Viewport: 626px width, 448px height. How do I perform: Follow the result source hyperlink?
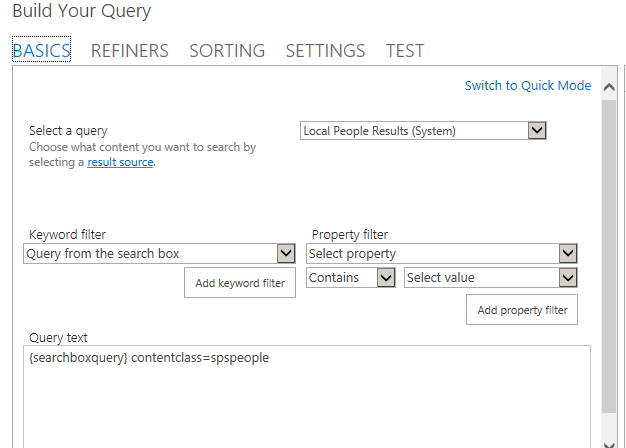coord(120,162)
